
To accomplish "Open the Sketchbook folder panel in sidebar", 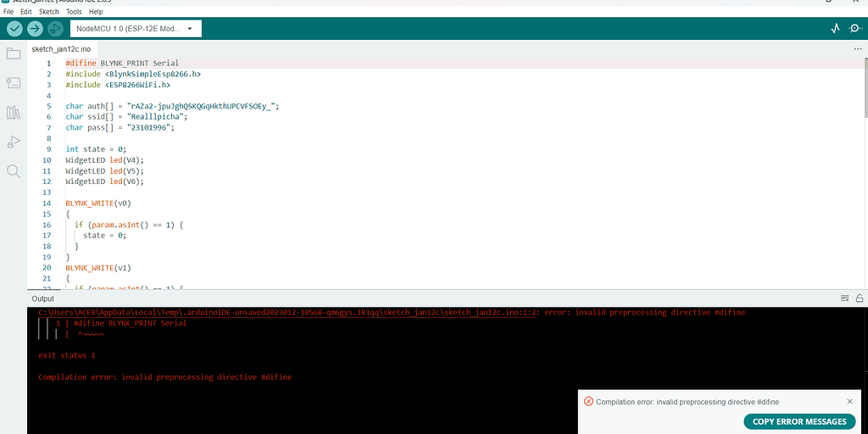I will point(14,54).
